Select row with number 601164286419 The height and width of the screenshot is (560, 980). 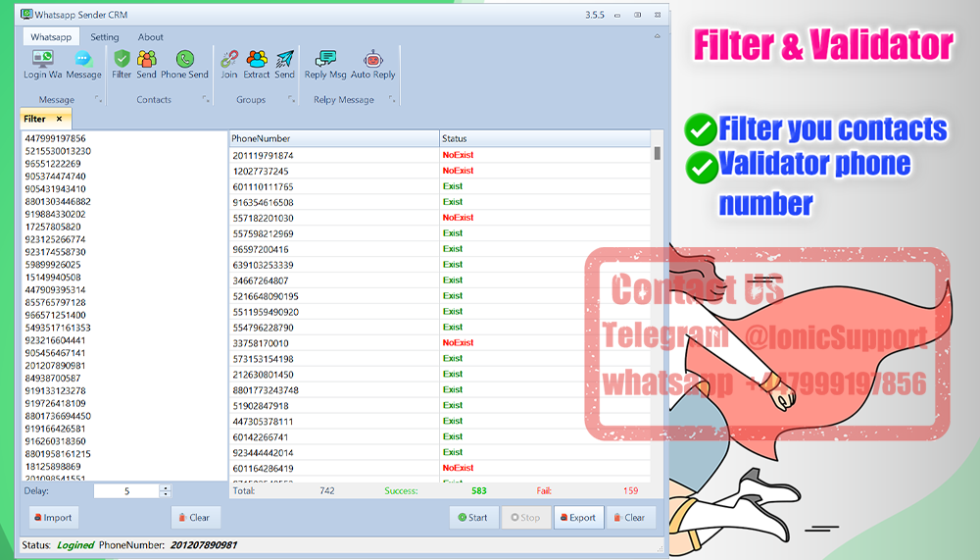440,468
